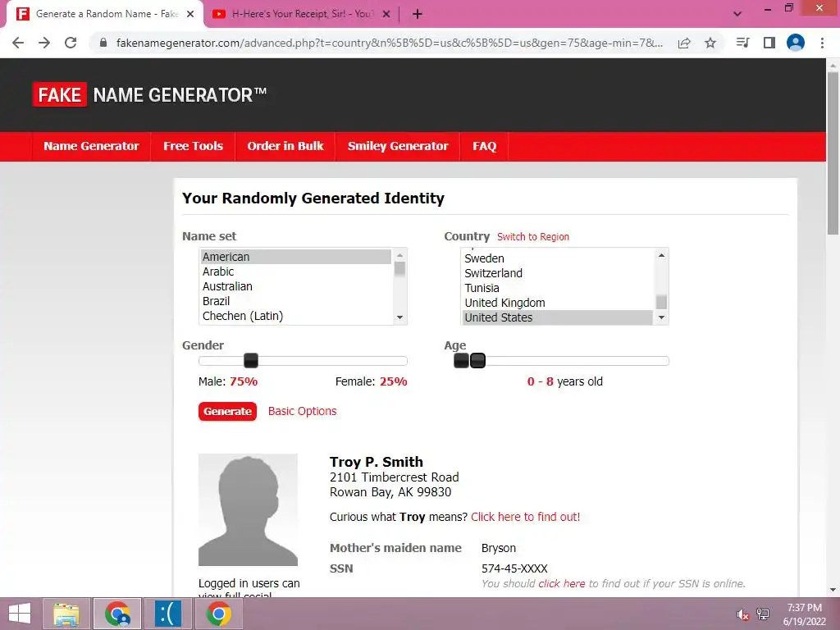Open browser side panel

(x=769, y=43)
